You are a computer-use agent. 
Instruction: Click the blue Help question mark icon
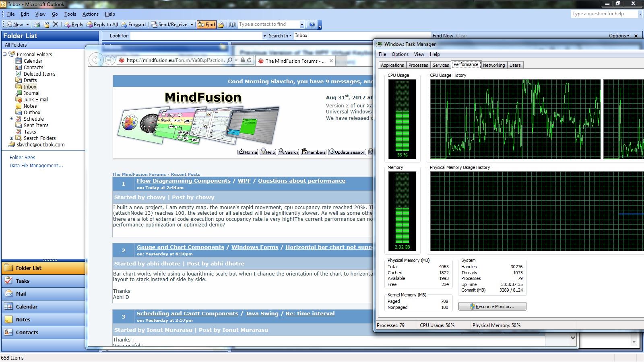[x=312, y=25]
